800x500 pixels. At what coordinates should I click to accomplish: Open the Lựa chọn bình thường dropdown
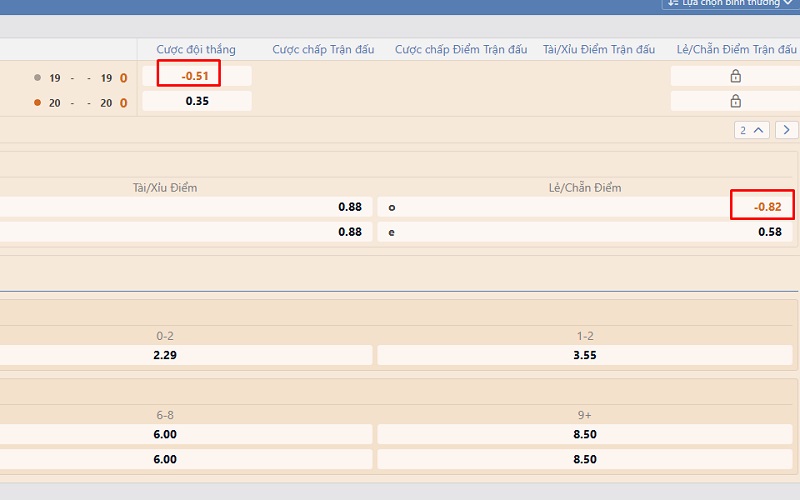[730, 3]
